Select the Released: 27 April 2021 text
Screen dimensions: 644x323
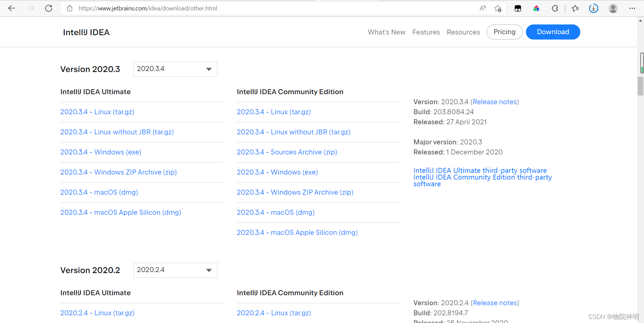[x=450, y=122]
